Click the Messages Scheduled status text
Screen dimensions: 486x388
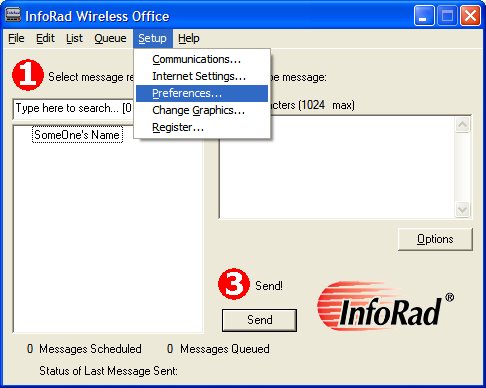90,349
